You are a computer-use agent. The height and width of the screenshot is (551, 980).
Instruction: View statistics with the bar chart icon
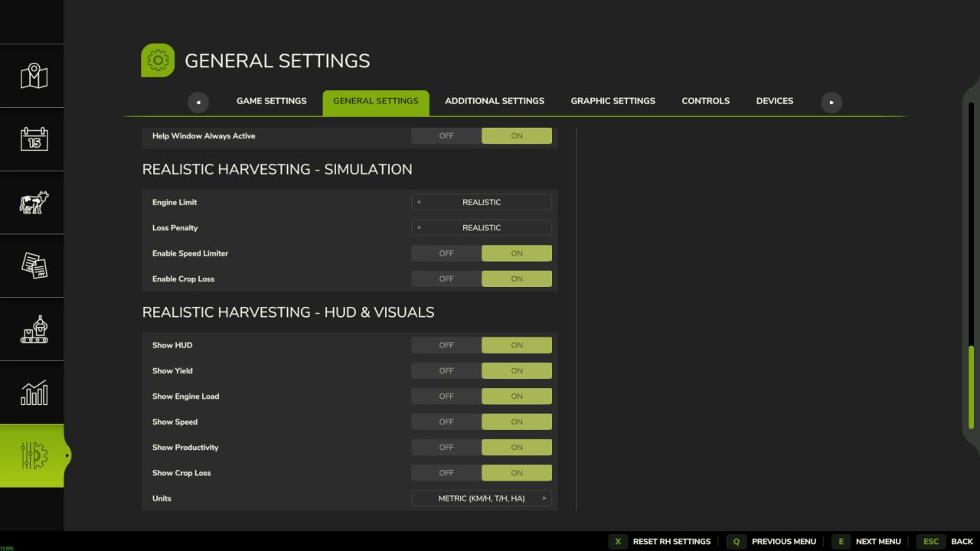tap(32, 393)
